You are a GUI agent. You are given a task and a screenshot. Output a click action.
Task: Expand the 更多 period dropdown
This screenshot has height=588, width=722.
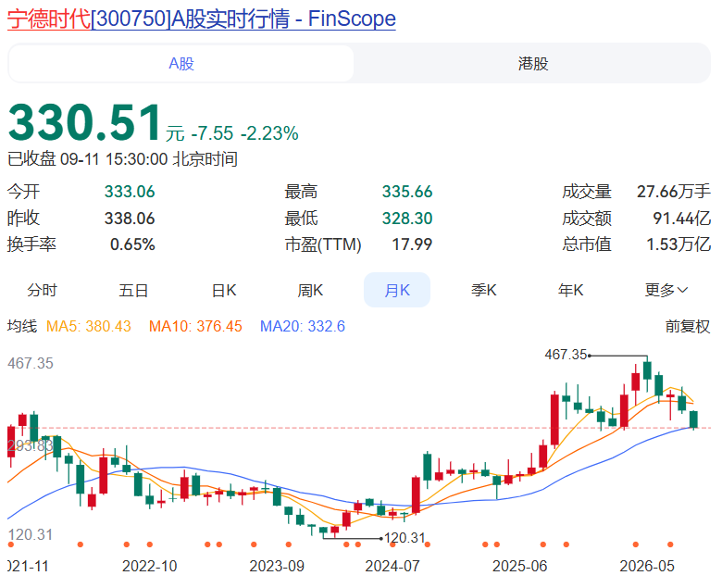pyautogui.click(x=666, y=290)
